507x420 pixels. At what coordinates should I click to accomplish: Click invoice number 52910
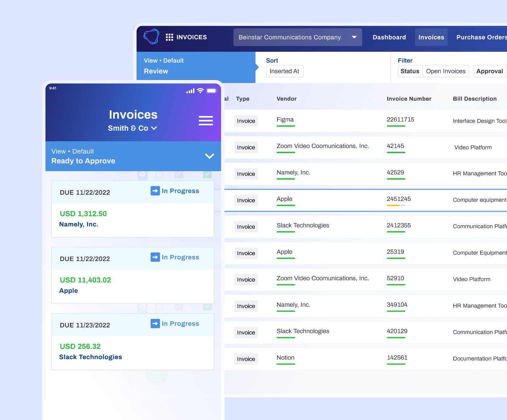(395, 278)
